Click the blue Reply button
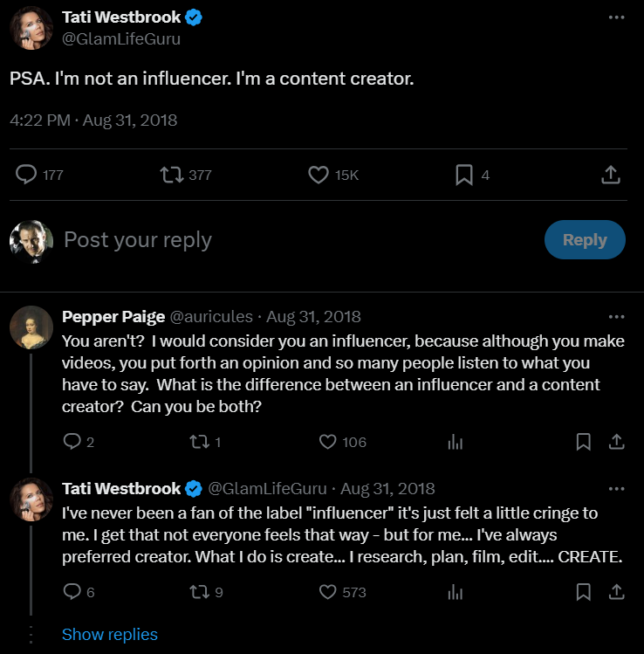This screenshot has width=644, height=654. (x=585, y=240)
